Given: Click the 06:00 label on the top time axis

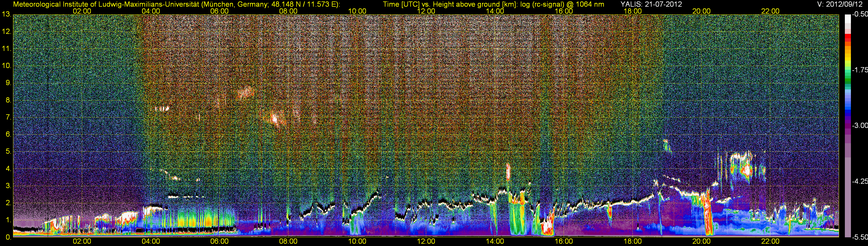Looking at the screenshot, I should pos(219,11).
